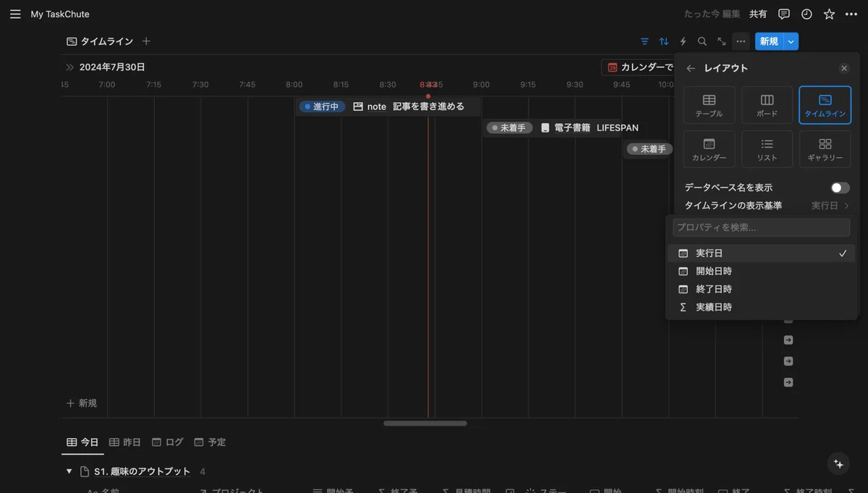Choose 終了日時 property option
Screen dimensions: 868x493
point(762,289)
